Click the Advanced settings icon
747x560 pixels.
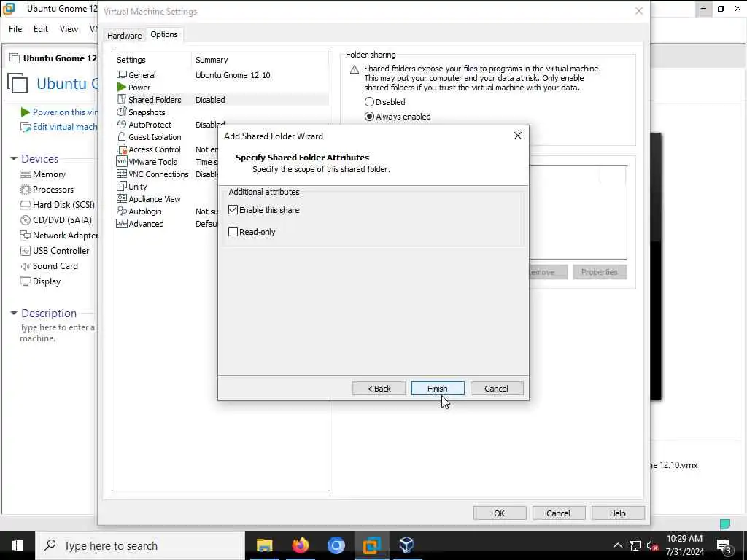(x=122, y=223)
